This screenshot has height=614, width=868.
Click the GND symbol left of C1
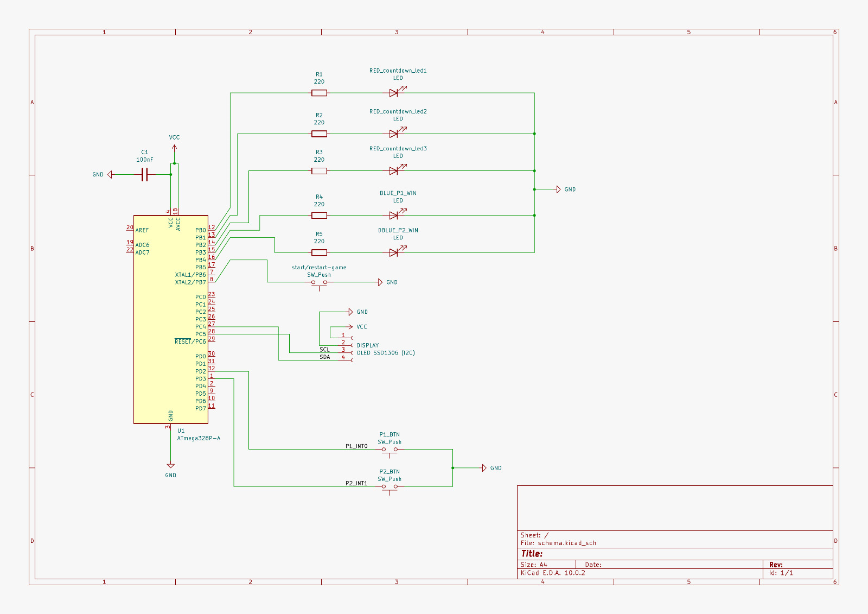pyautogui.click(x=110, y=174)
